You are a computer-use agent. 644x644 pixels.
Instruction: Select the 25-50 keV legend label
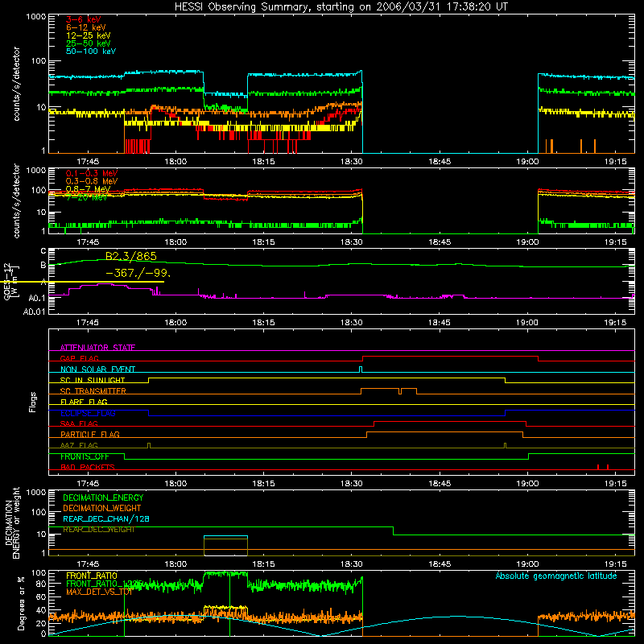(x=89, y=43)
